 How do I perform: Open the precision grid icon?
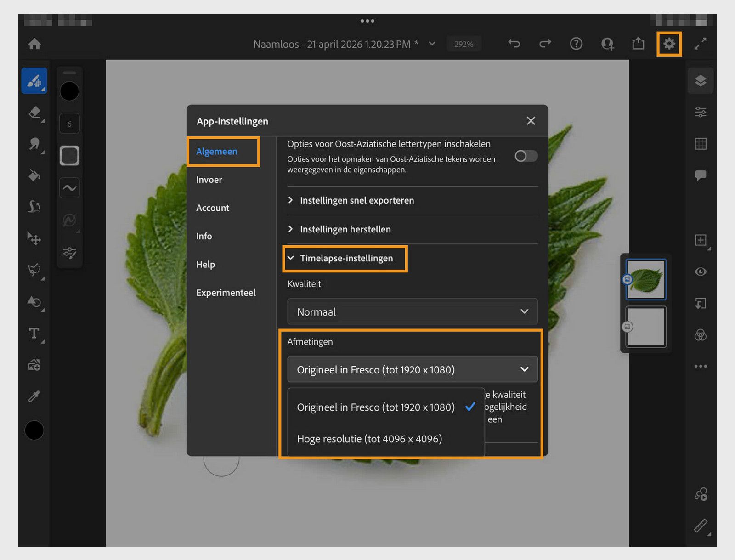[x=701, y=144]
